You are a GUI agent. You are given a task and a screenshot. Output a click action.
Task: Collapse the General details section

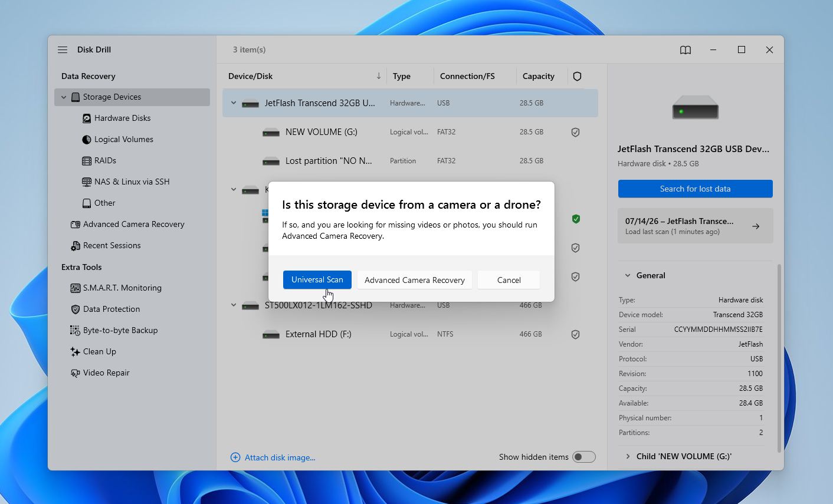tap(628, 275)
